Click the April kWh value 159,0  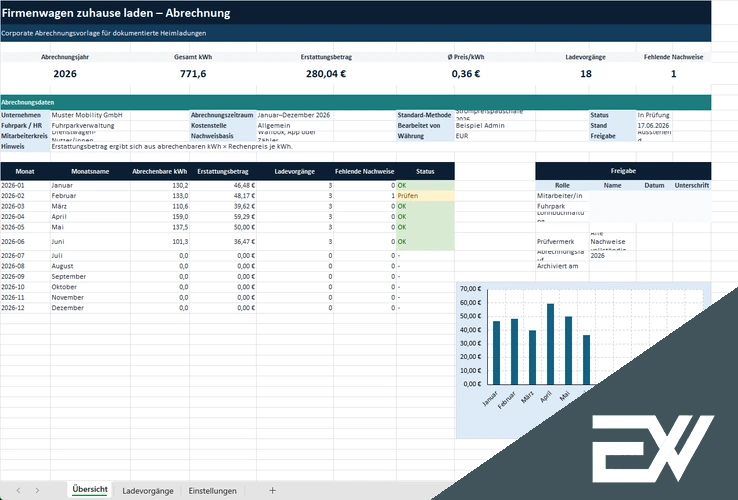(x=160, y=217)
